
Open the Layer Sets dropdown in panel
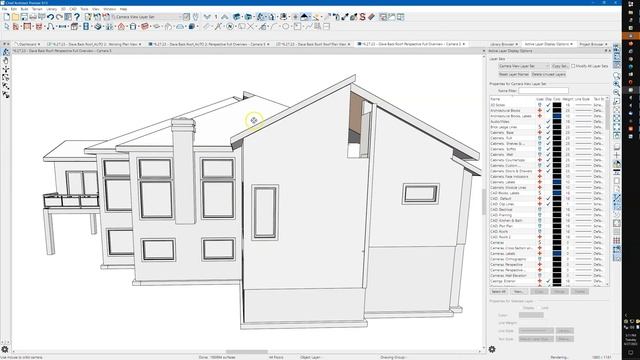coord(524,66)
